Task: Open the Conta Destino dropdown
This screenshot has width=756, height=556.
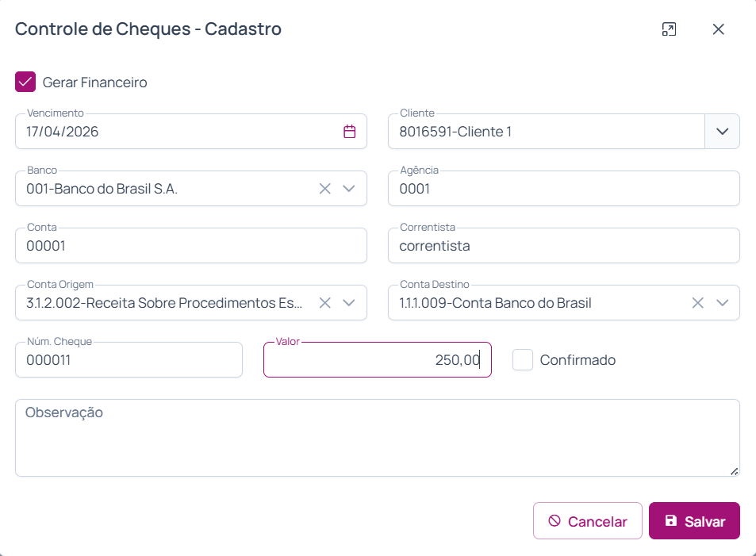Action: click(722, 303)
